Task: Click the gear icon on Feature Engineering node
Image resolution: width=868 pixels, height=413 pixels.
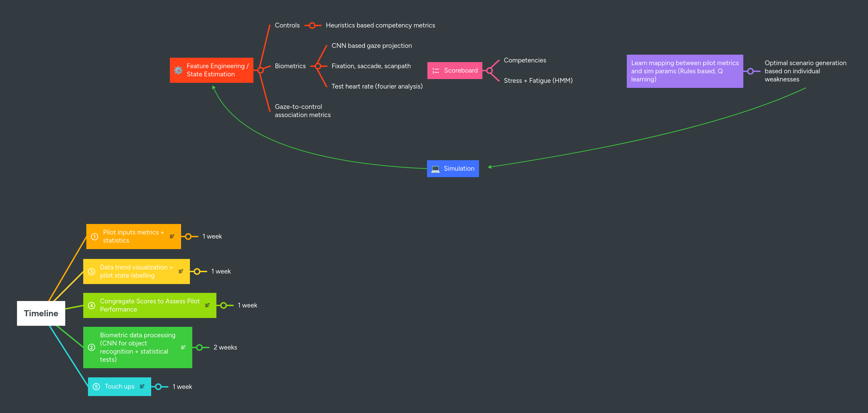Action: click(x=178, y=70)
